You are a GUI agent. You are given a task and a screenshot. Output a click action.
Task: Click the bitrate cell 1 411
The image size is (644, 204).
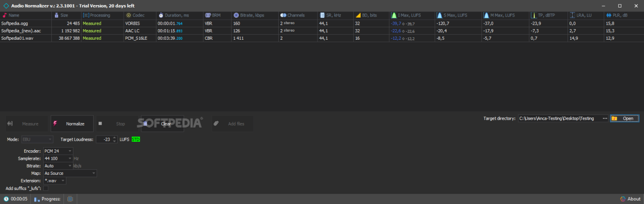tap(255, 38)
